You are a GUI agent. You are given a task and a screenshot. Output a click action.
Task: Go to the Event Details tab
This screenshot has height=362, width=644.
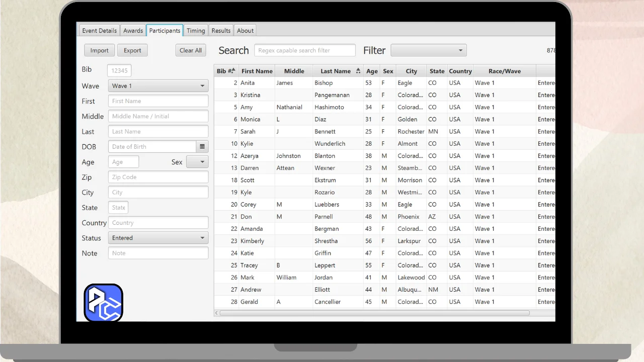click(99, 31)
